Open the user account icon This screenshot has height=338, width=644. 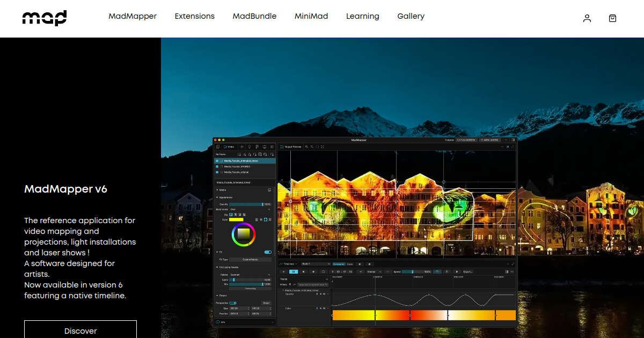[x=587, y=18]
